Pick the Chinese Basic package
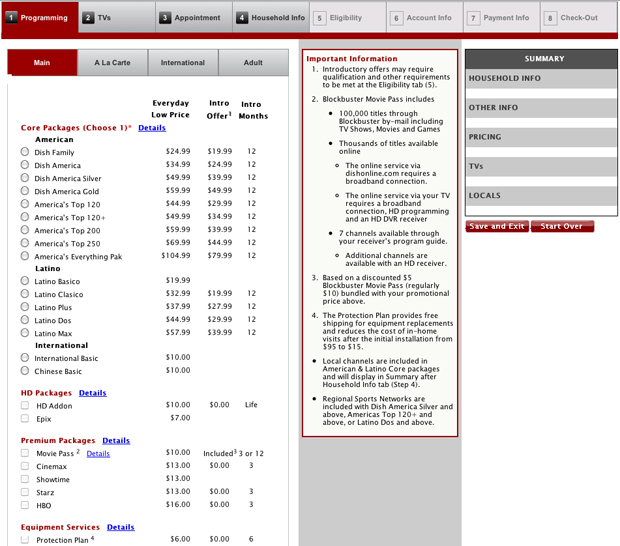Screen dimensions: 620x546 pyautogui.click(x=25, y=371)
